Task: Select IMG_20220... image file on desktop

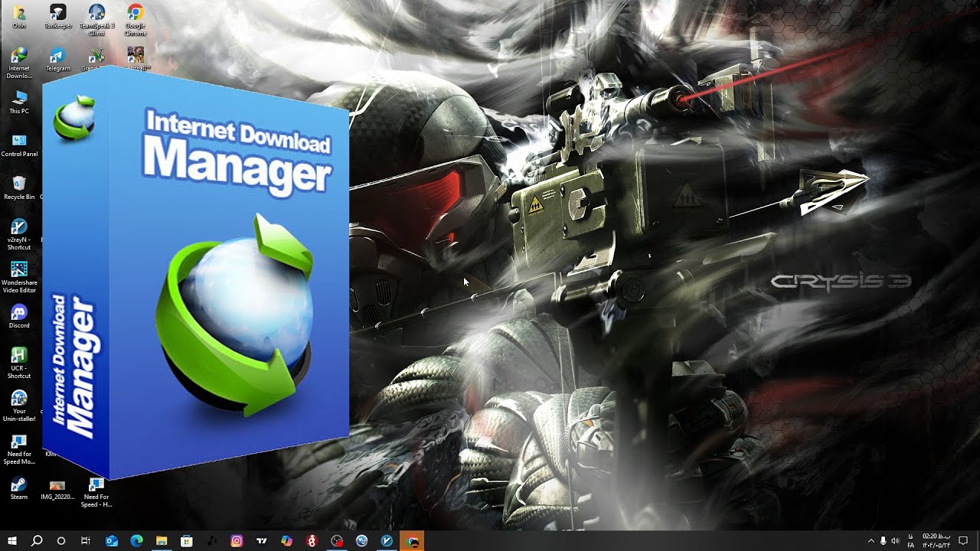Action: (57, 490)
